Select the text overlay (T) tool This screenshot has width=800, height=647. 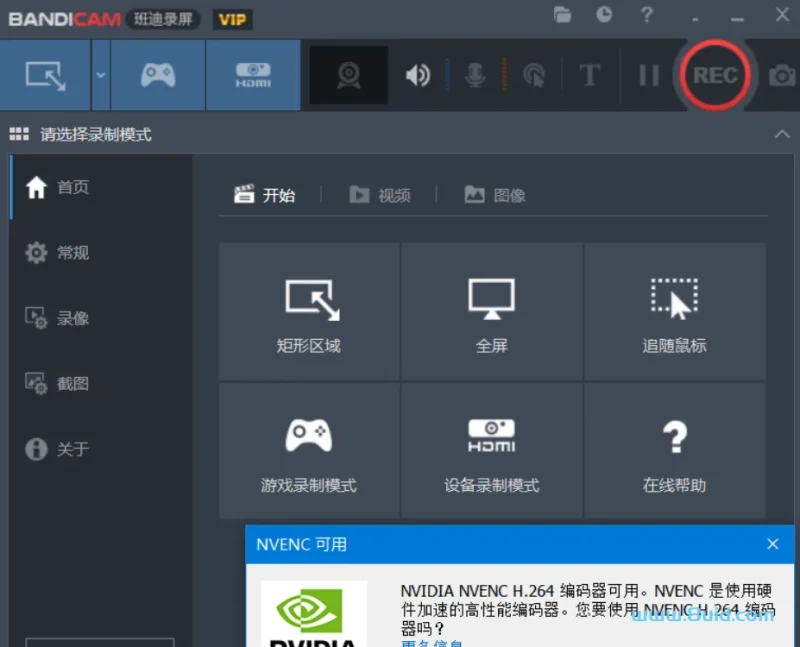pyautogui.click(x=590, y=75)
